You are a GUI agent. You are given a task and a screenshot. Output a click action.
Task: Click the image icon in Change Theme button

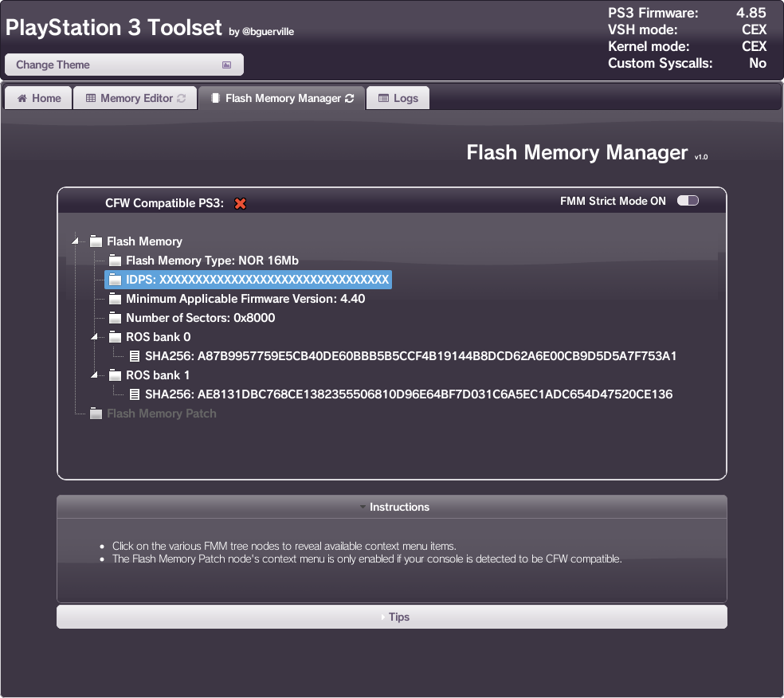[226, 65]
